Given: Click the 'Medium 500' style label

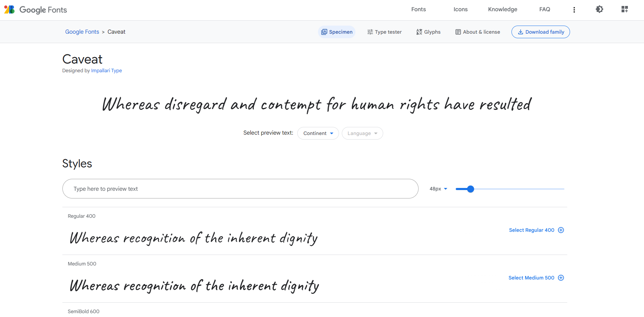Looking at the screenshot, I should click(x=82, y=264).
